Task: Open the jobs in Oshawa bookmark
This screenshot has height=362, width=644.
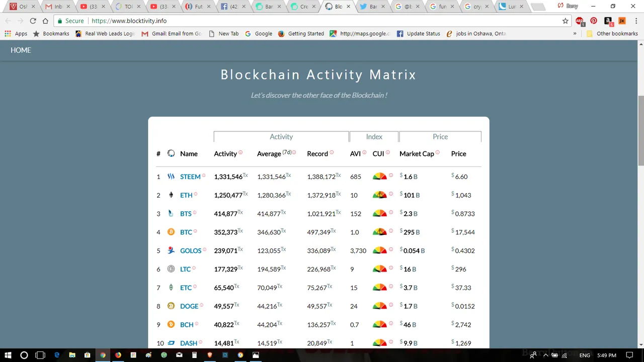Action: coord(476,34)
